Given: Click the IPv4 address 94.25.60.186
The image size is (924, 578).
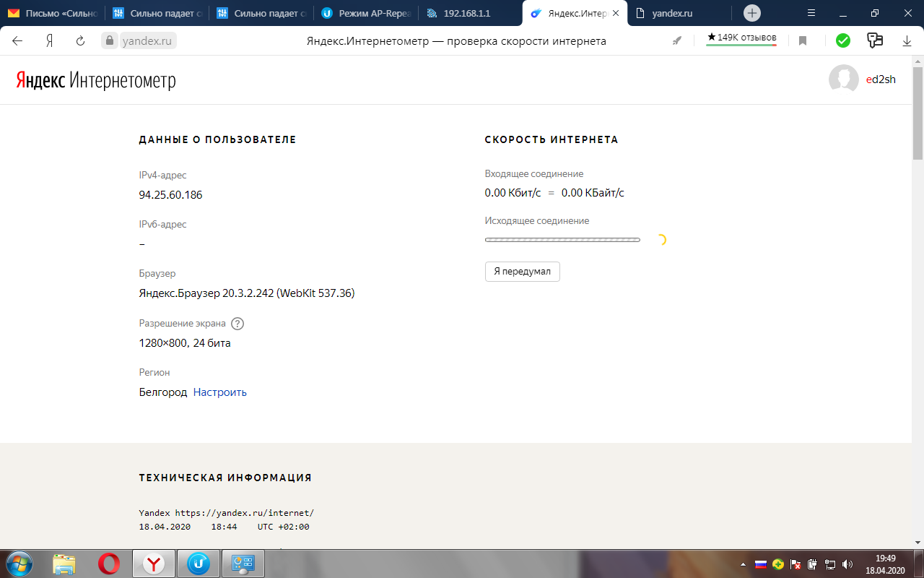Looking at the screenshot, I should (x=170, y=195).
